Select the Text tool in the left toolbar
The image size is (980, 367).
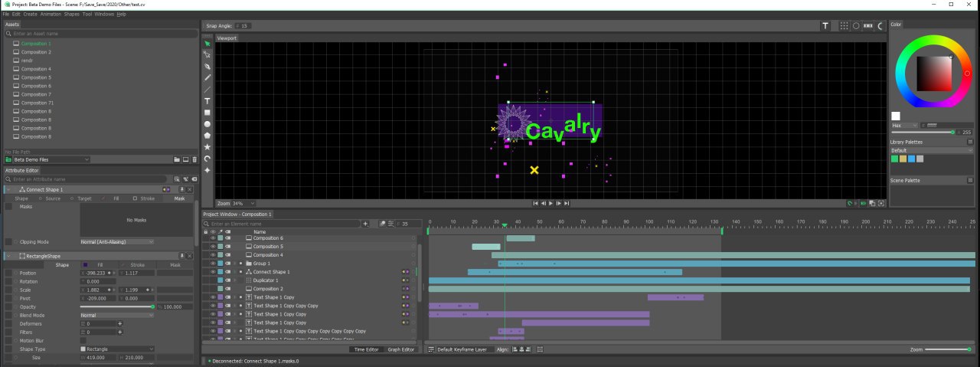pyautogui.click(x=207, y=101)
